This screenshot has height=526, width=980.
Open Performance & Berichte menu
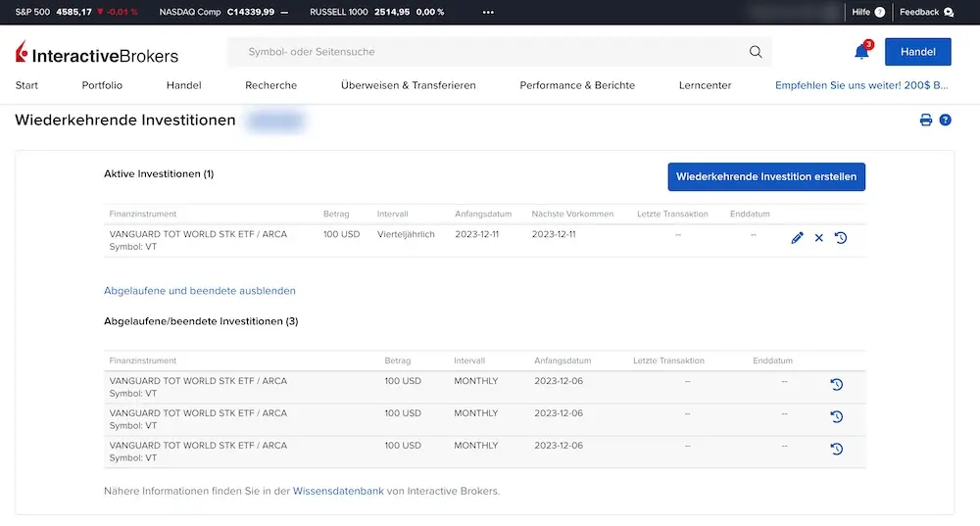(577, 85)
